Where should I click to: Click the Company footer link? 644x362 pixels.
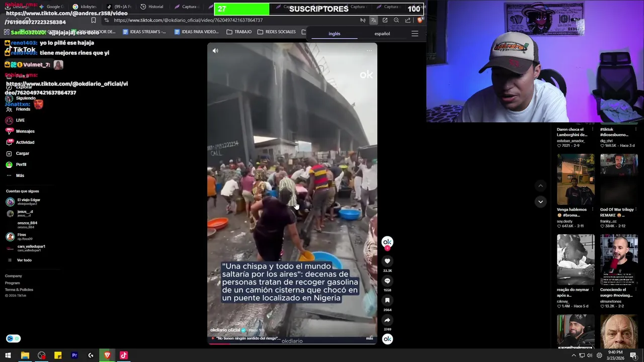tap(14, 276)
